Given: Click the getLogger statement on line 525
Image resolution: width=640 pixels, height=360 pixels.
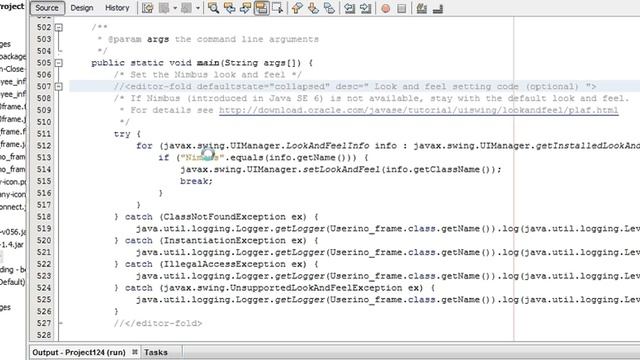Looking at the screenshot, I should pyautogui.click(x=388, y=300).
